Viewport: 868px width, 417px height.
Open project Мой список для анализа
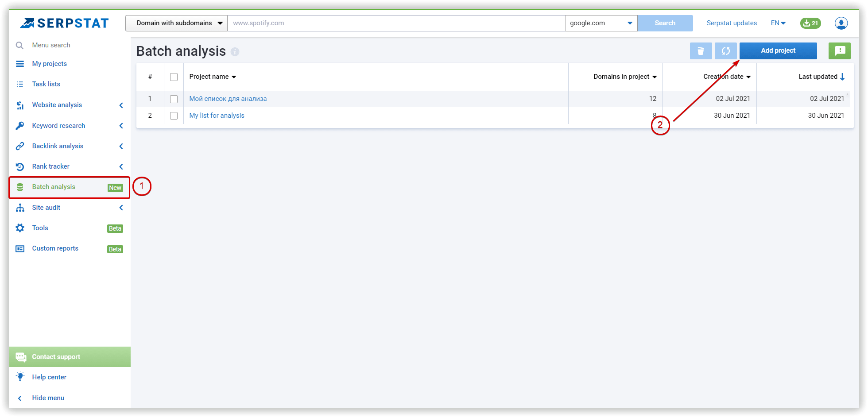tap(228, 99)
